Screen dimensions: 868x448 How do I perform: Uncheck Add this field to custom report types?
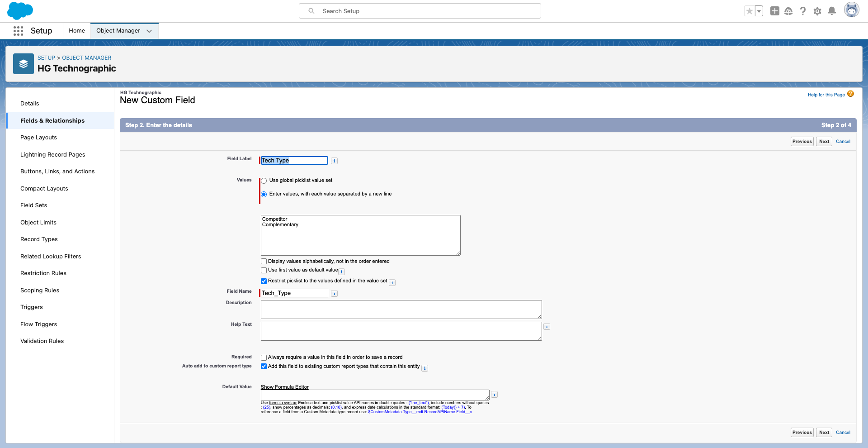264,367
